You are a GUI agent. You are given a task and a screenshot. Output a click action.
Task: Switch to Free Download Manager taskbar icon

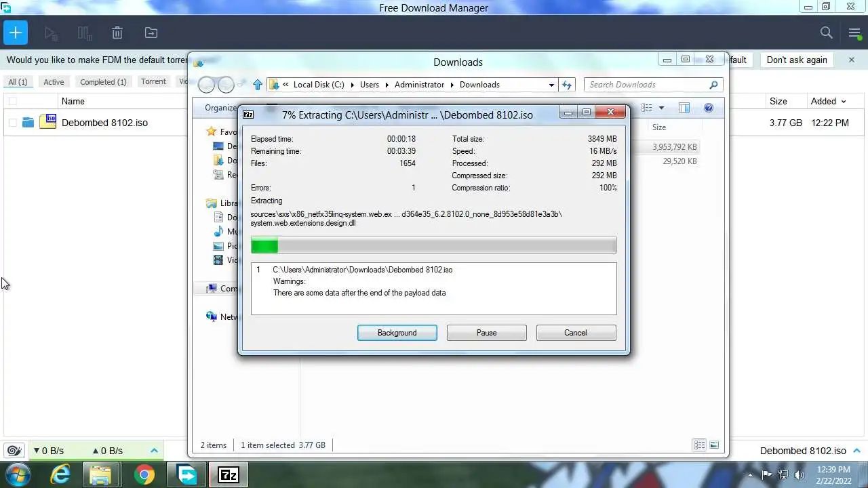coord(185,474)
